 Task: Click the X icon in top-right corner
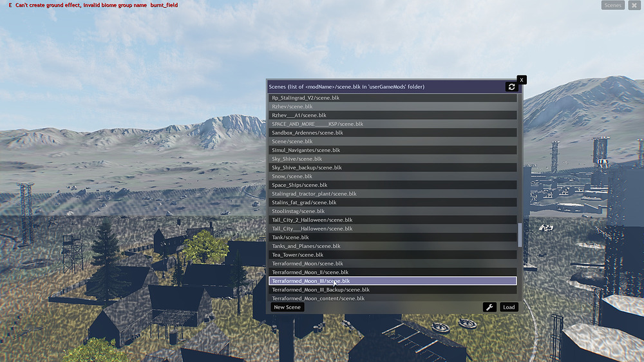click(634, 5)
